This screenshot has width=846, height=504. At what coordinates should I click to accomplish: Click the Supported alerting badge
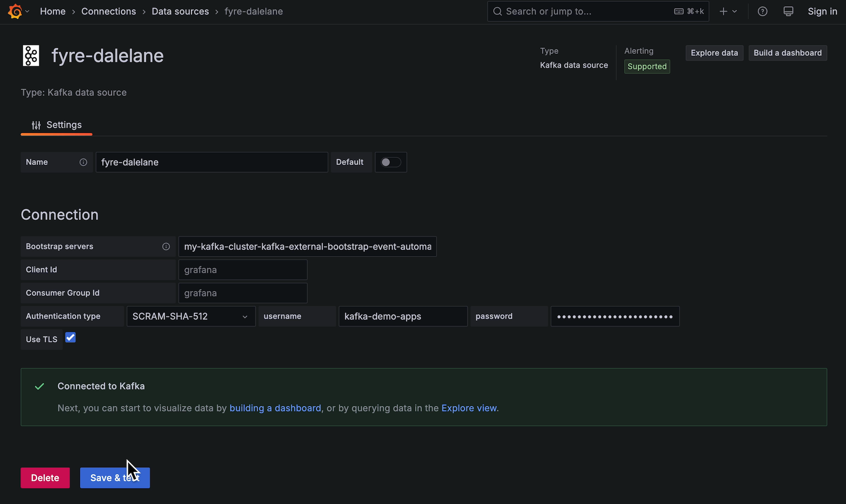(x=647, y=66)
